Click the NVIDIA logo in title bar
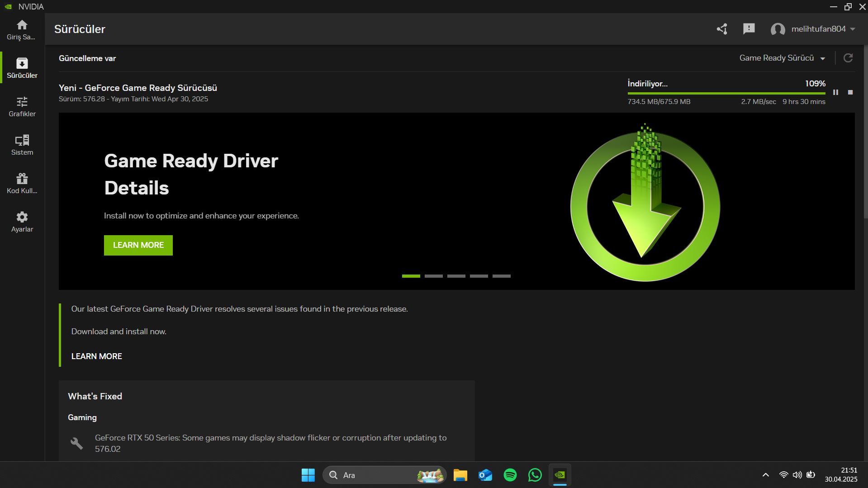868x488 pixels. (x=8, y=7)
